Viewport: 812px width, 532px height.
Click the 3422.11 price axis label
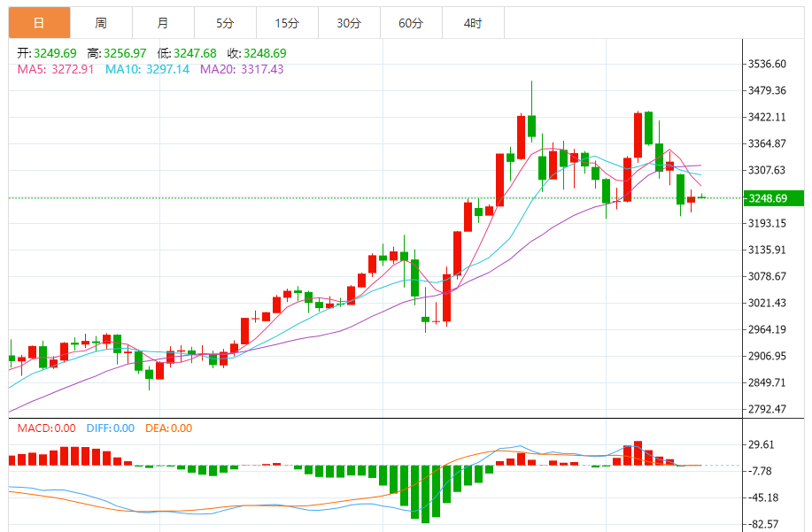767,117
